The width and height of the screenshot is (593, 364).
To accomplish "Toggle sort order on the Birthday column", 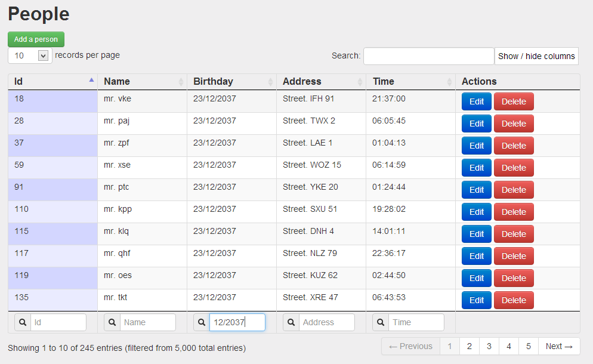I will coord(270,81).
